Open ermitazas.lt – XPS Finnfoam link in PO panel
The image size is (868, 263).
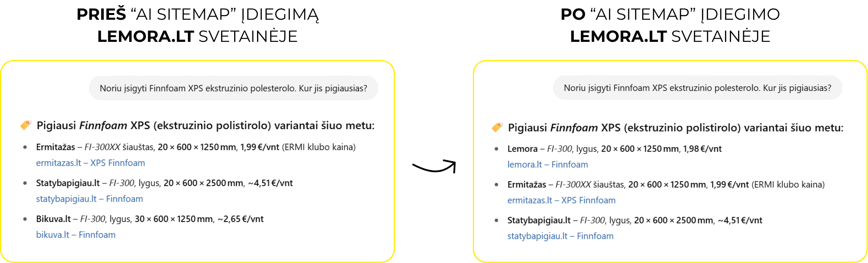[x=561, y=201]
